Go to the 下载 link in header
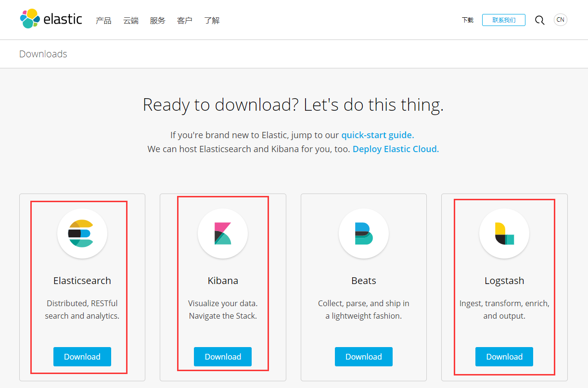The width and height of the screenshot is (588, 388). point(468,20)
